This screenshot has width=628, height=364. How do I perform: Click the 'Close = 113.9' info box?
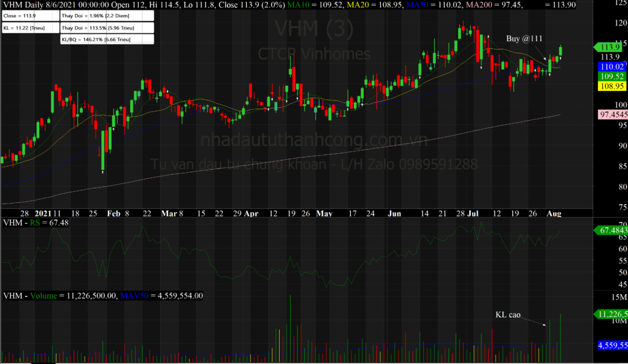point(29,17)
